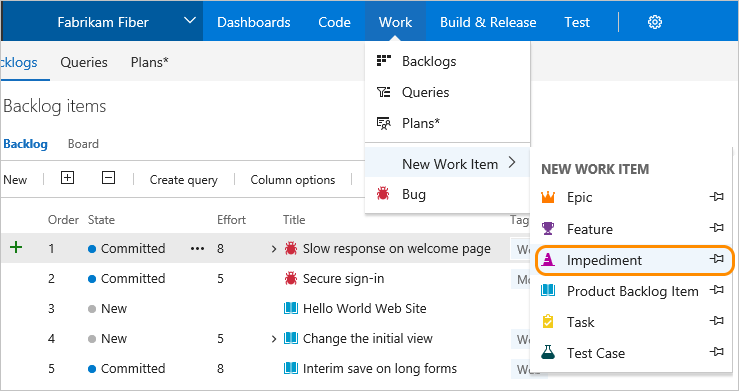The width and height of the screenshot is (739, 391).
Task: Click the expand all plus-box icon
Action: [67, 178]
